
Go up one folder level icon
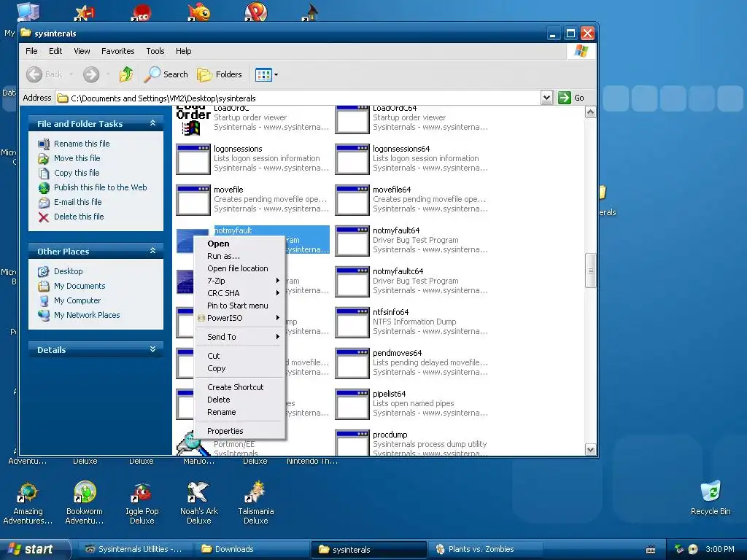click(126, 74)
